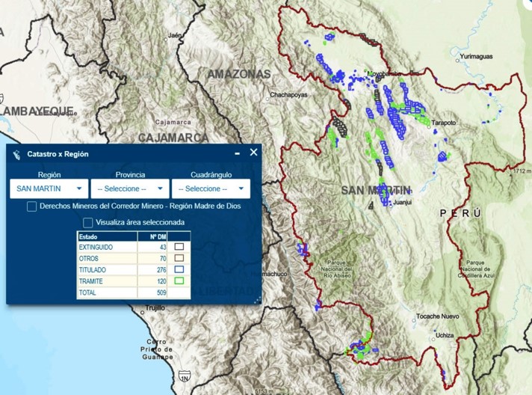Expand the Provincia selection dropdown
The width and height of the screenshot is (532, 395).
(x=131, y=189)
